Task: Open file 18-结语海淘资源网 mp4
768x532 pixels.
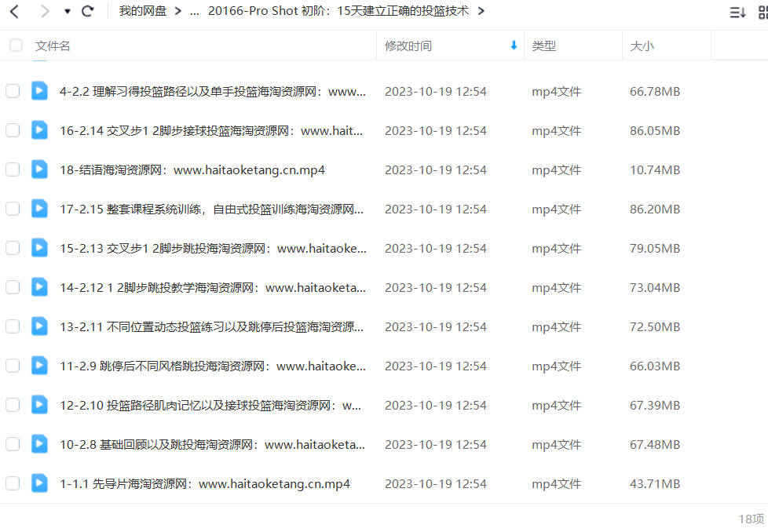Action: point(192,169)
